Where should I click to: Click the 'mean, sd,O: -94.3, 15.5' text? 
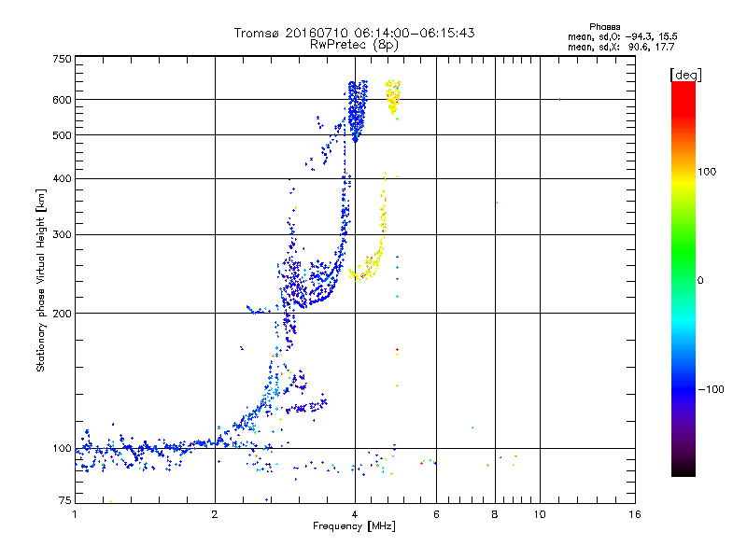[622, 36]
